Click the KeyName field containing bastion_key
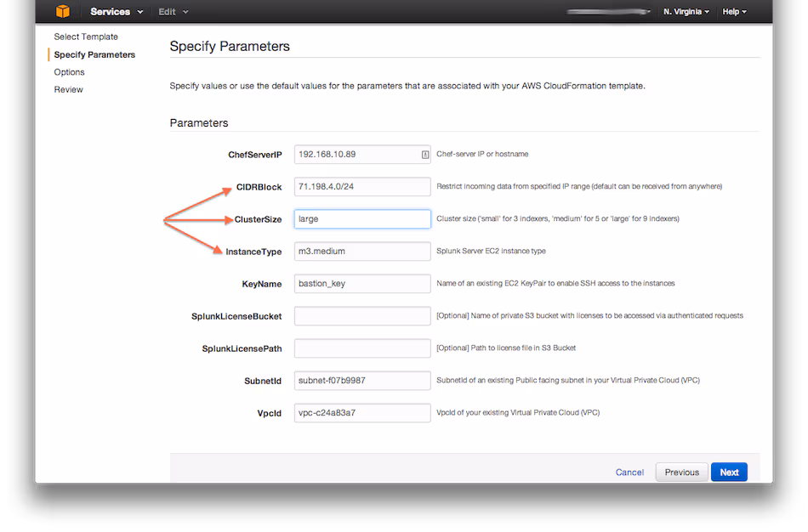 coord(361,283)
